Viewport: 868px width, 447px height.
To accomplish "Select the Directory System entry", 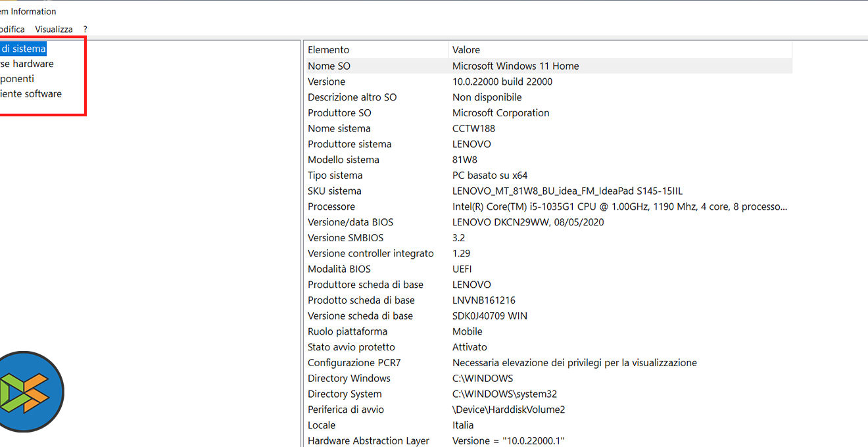I will pyautogui.click(x=345, y=394).
